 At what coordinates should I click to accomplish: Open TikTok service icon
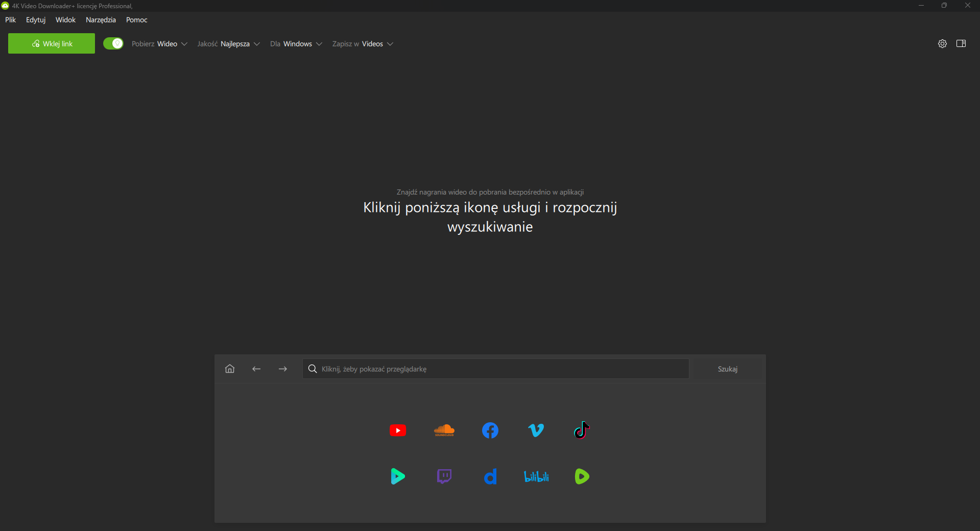[x=582, y=430]
